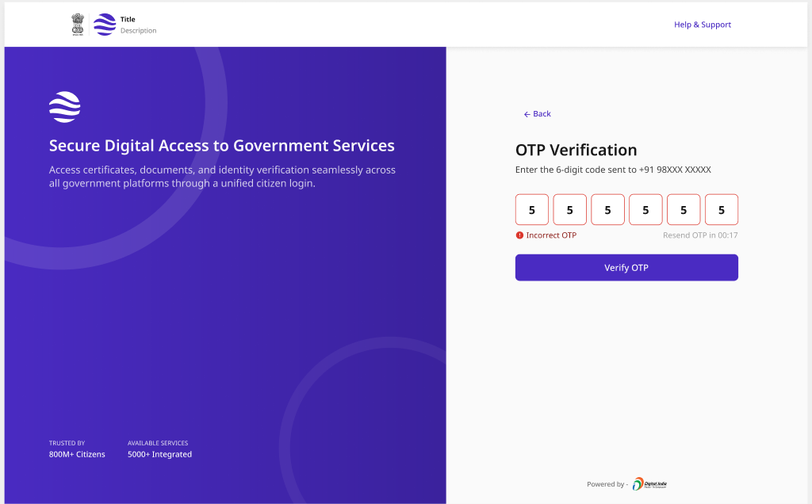Image resolution: width=812 pixels, height=504 pixels.
Task: Click '800M+ Citizens' statistic
Action: [77, 454]
